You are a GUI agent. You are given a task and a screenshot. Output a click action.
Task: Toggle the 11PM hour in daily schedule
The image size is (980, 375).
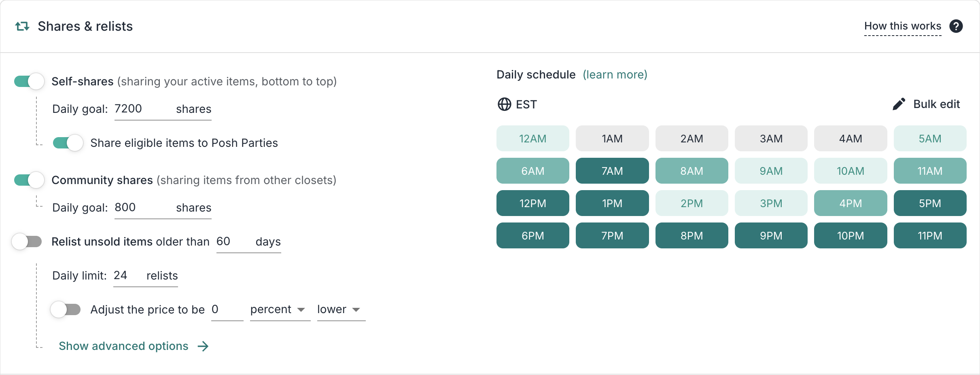[x=930, y=236]
